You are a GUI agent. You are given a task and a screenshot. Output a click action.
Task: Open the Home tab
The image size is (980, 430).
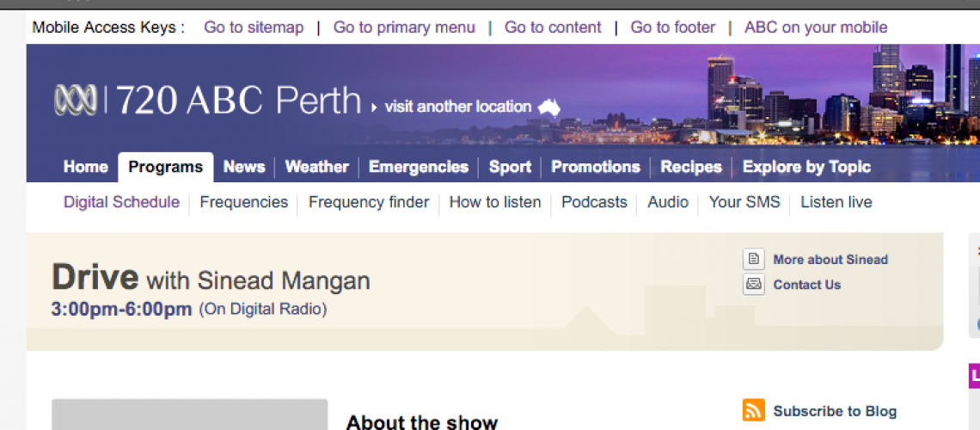pyautogui.click(x=86, y=167)
